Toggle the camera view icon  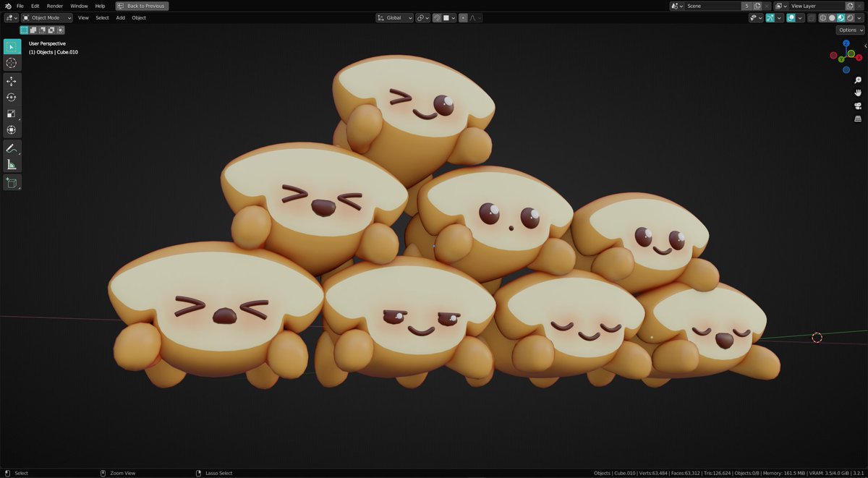tap(858, 106)
